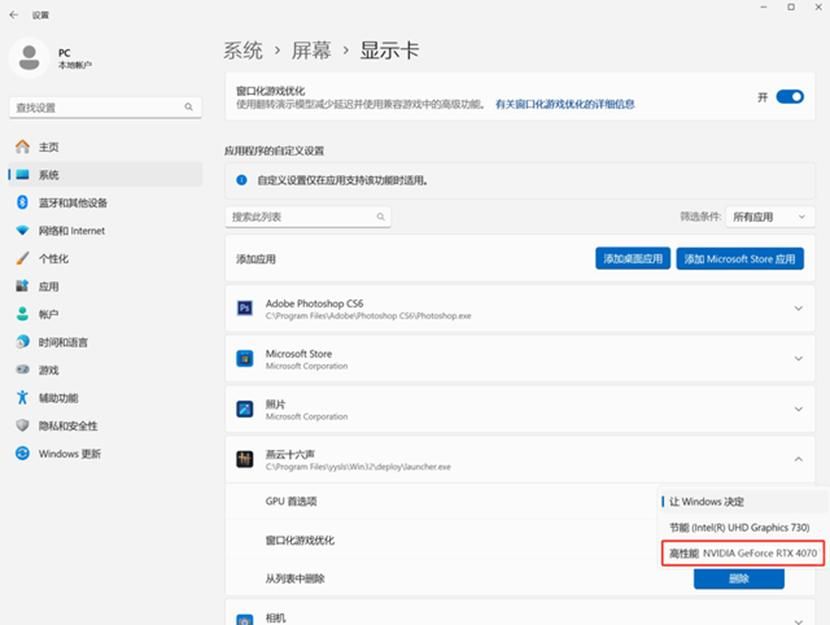Click the 辅助功能 accessibility icon
Screen dimensions: 830x625
click(x=22, y=397)
